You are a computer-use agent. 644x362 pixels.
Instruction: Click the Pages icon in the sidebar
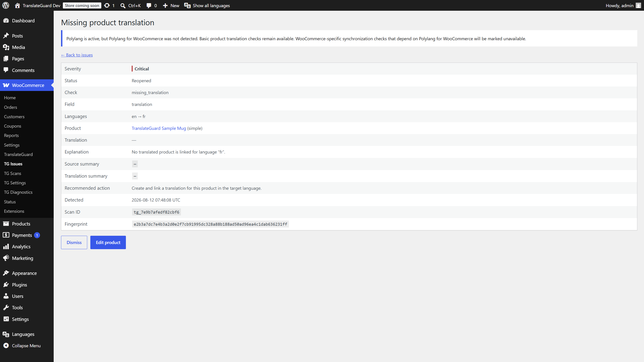click(x=6, y=59)
